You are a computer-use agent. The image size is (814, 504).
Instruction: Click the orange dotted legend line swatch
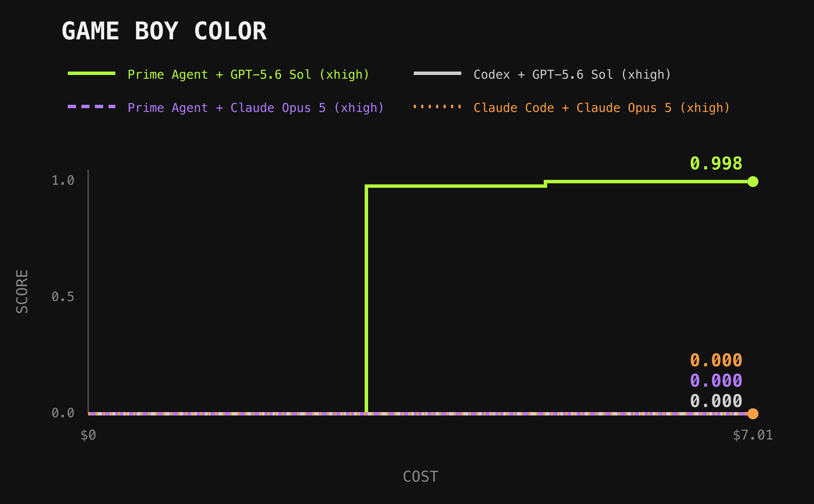[438, 106]
